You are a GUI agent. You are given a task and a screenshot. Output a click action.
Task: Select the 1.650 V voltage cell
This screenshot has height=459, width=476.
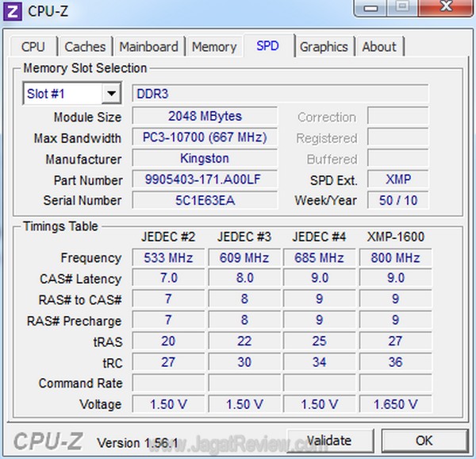[396, 404]
